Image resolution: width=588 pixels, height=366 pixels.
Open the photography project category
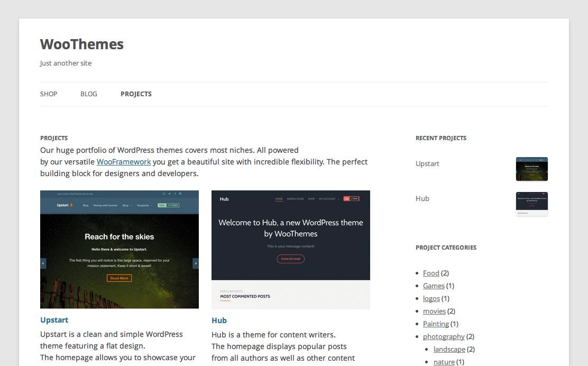[444, 336]
